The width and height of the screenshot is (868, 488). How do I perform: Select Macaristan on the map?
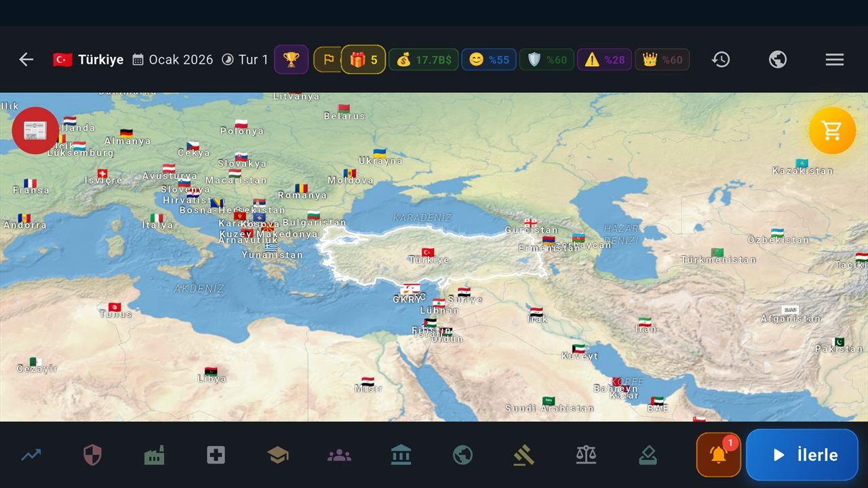click(235, 176)
